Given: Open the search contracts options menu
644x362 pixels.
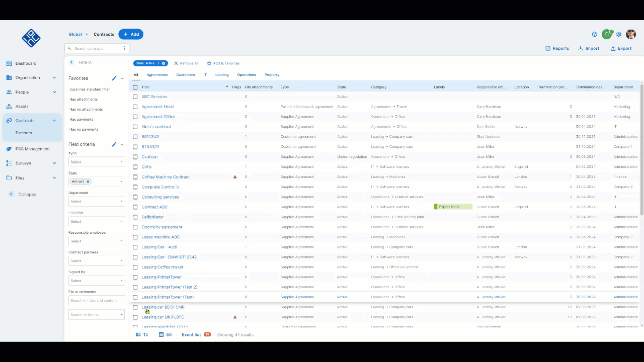Looking at the screenshot, I should pyautogui.click(x=124, y=48).
